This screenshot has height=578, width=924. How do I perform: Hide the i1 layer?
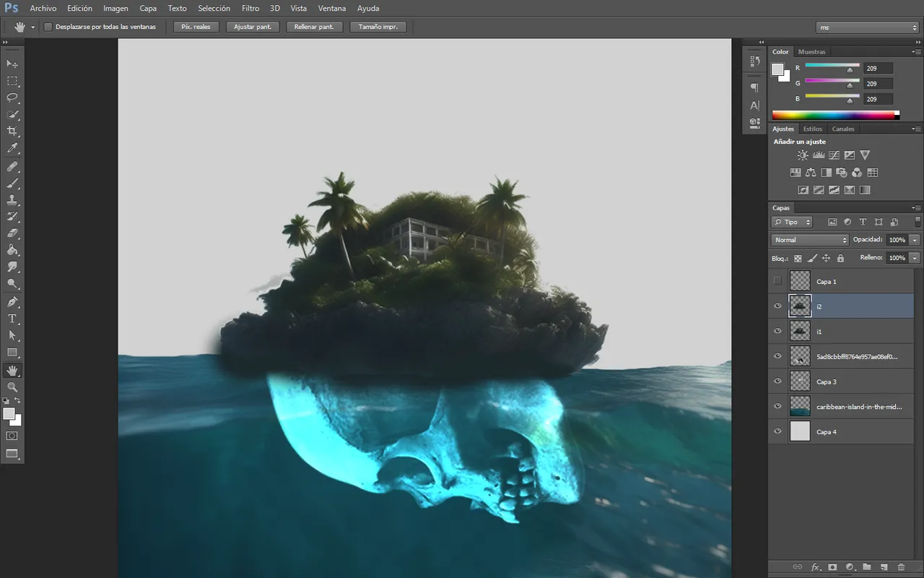777,331
